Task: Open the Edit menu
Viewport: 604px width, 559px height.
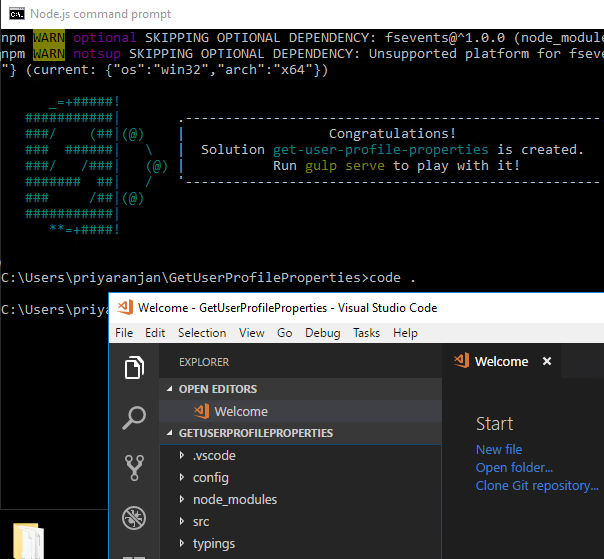Action: tap(155, 332)
